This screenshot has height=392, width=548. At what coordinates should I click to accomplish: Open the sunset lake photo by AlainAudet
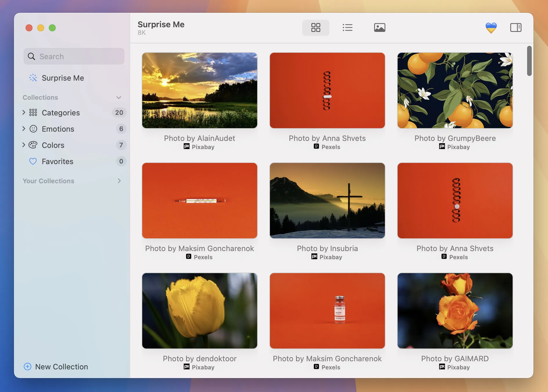point(200,90)
